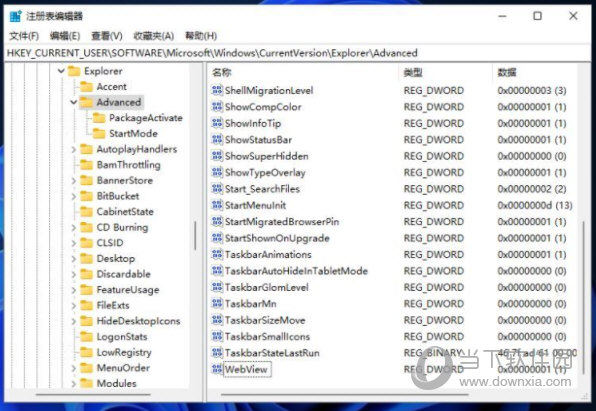Image resolution: width=596 pixels, height=411 pixels.
Task: Click the 0x0000000d (13) data cell
Action: (x=535, y=205)
